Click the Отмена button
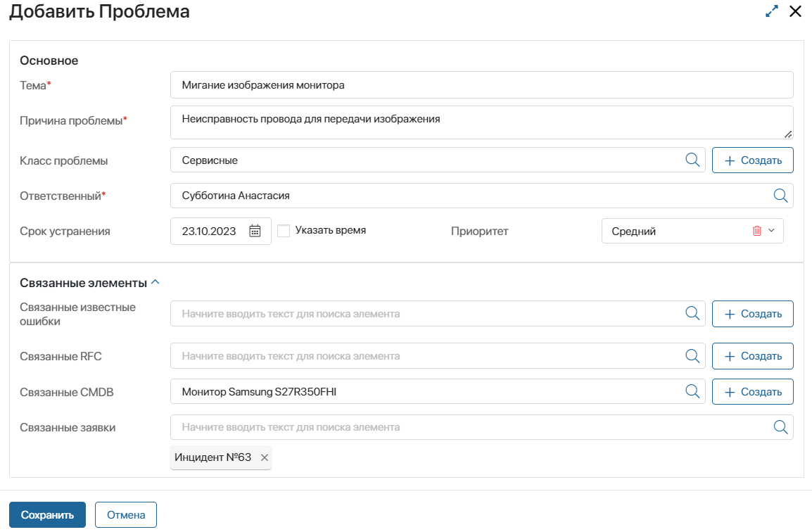812x532 pixels. pos(126,515)
